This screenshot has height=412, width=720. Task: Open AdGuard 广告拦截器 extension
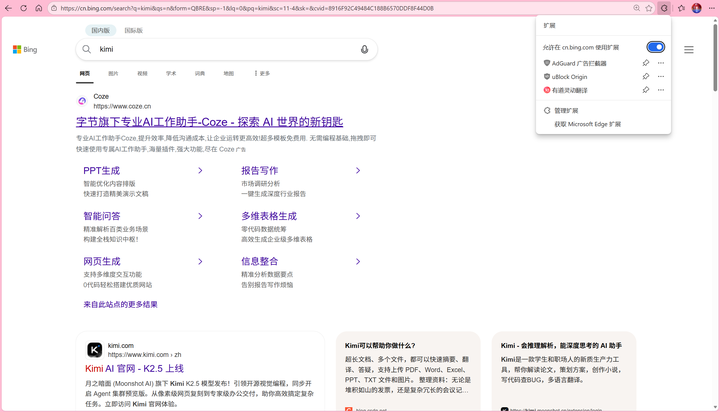(x=579, y=63)
